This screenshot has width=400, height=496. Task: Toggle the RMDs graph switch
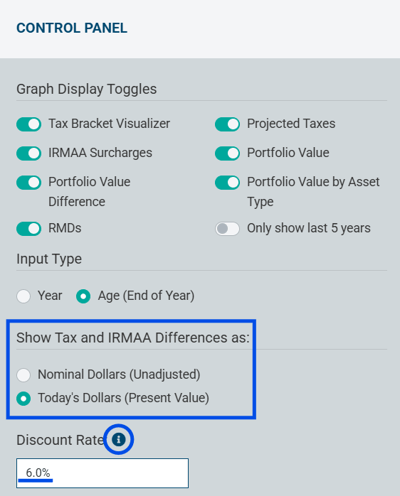29,229
